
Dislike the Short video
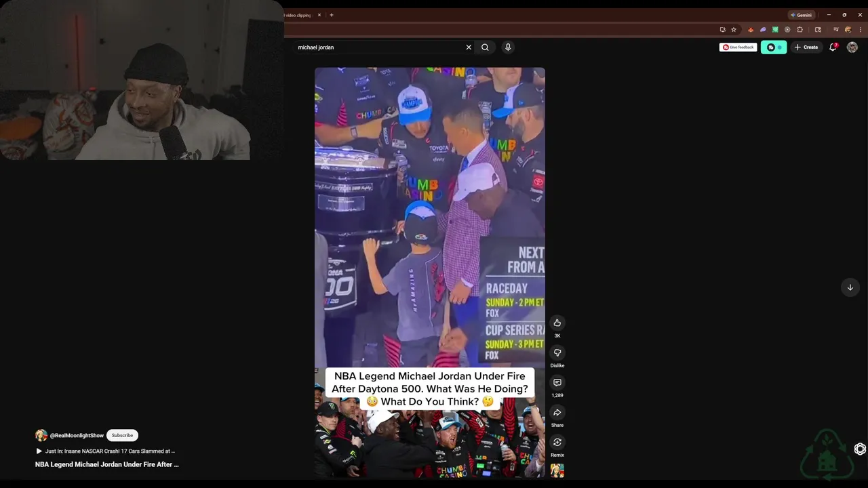point(557,352)
